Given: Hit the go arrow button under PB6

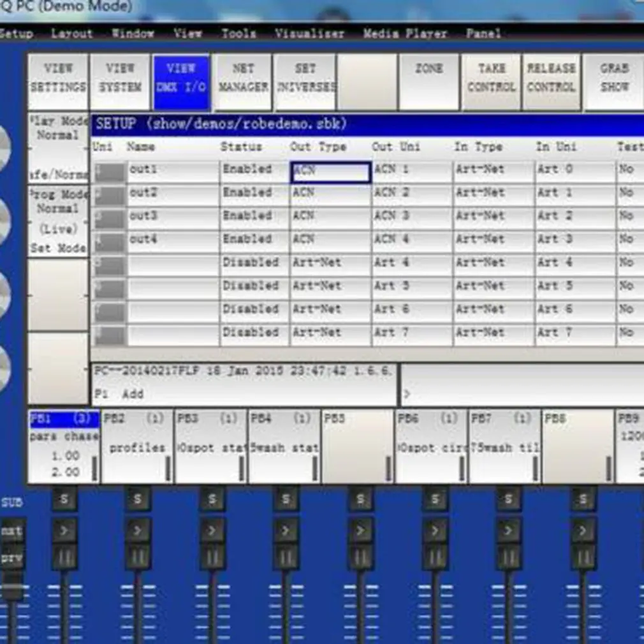Looking at the screenshot, I should (x=435, y=531).
